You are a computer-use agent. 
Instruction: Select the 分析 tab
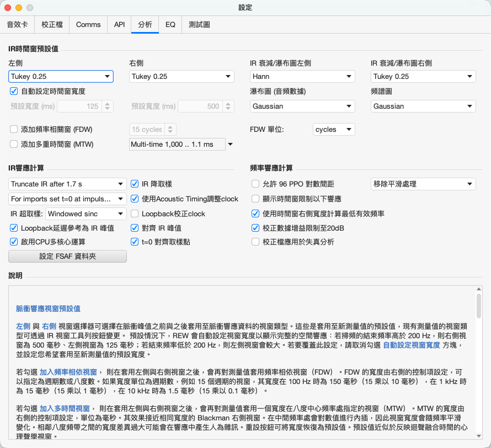pyautogui.click(x=145, y=24)
